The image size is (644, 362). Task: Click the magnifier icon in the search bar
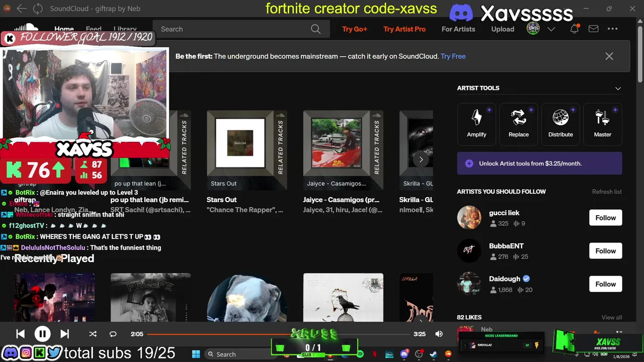coord(315,29)
